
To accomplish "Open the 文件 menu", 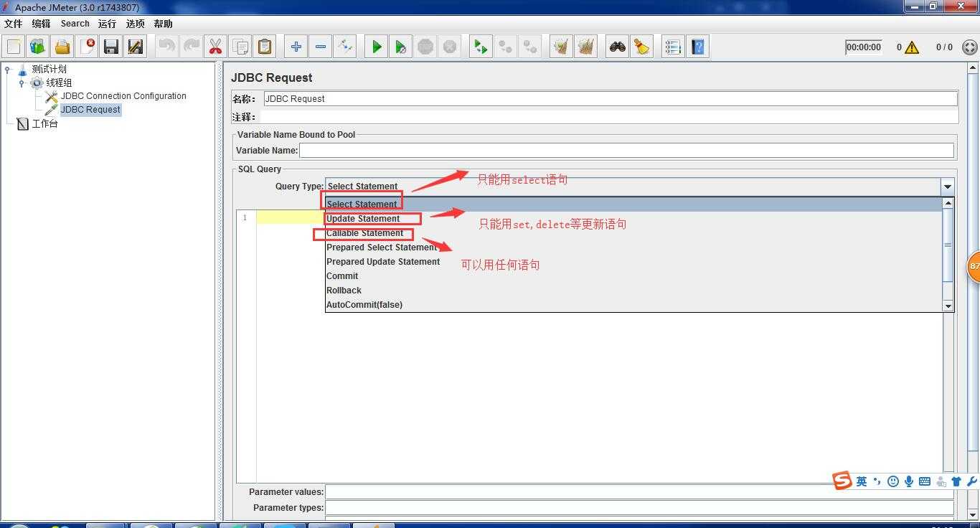I will click(14, 24).
